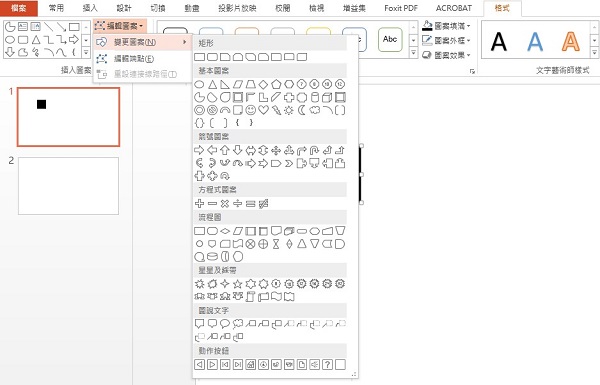Open the shape styles dialog launcher
This screenshot has height=385, width=600.
tap(472, 71)
